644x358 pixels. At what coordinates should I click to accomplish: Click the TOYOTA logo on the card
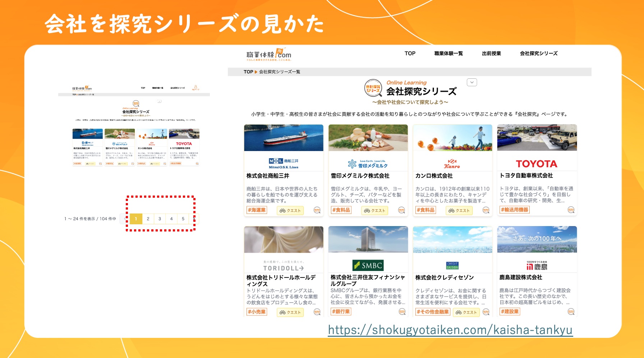pos(537,164)
